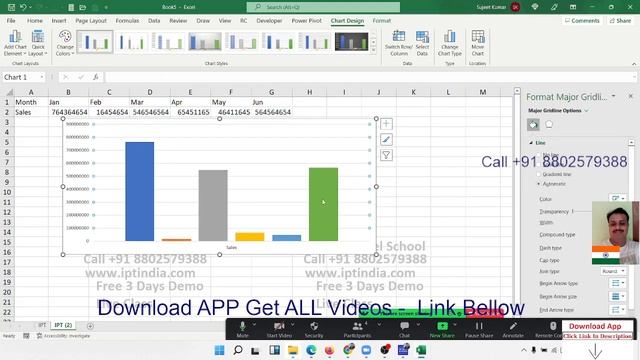This screenshot has height=360, width=640.
Task: Click the formula bar input area
Action: point(369,77)
